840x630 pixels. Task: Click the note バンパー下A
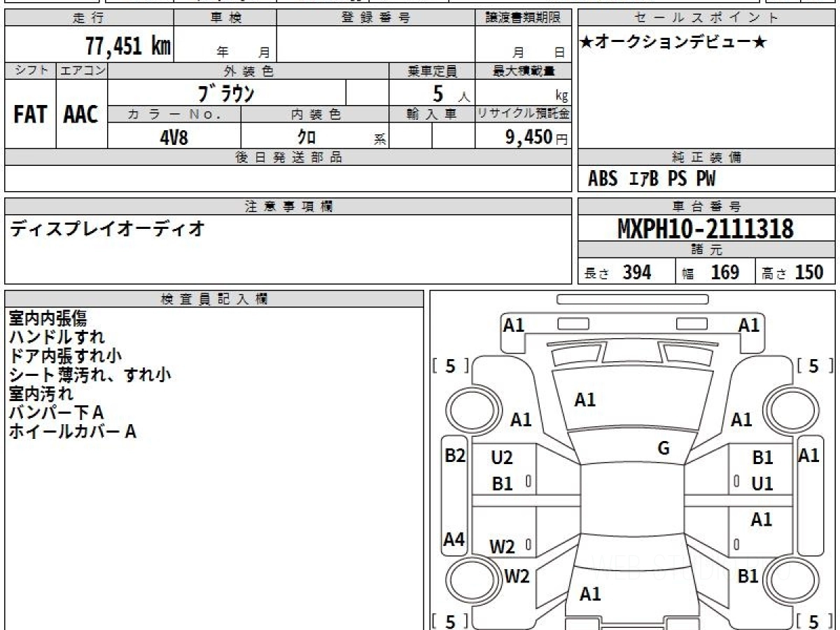coord(56,413)
